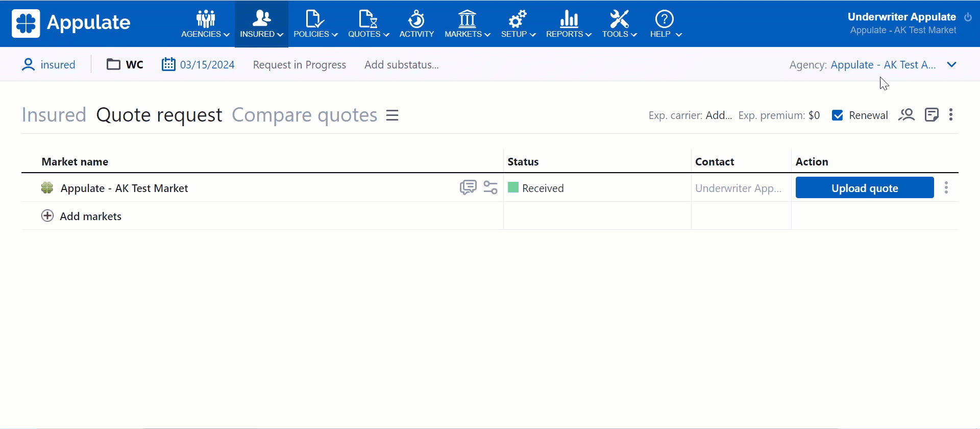Click the Add substatus link
Screen dimensions: 980x429
pos(401,65)
